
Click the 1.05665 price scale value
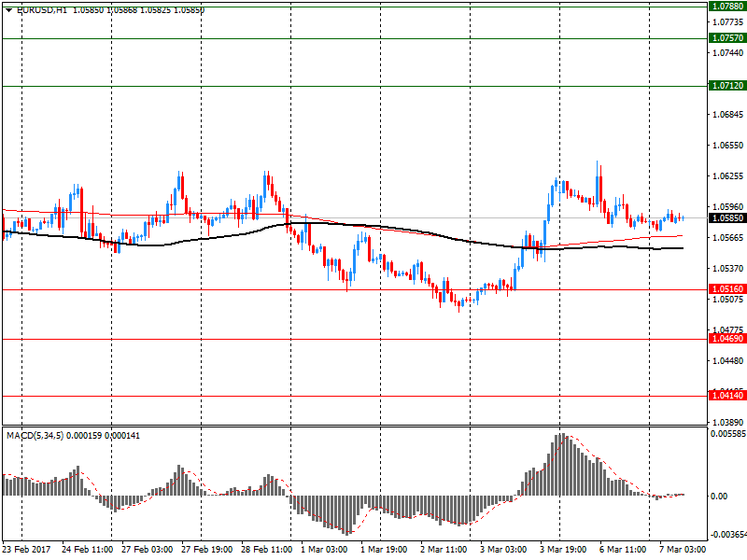[728, 238]
